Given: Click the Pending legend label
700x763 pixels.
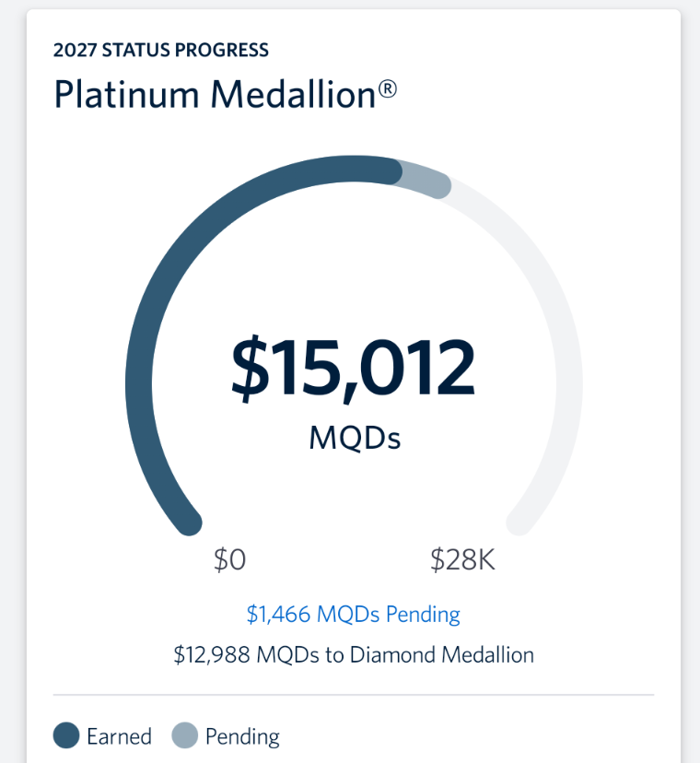Looking at the screenshot, I should click(x=242, y=736).
